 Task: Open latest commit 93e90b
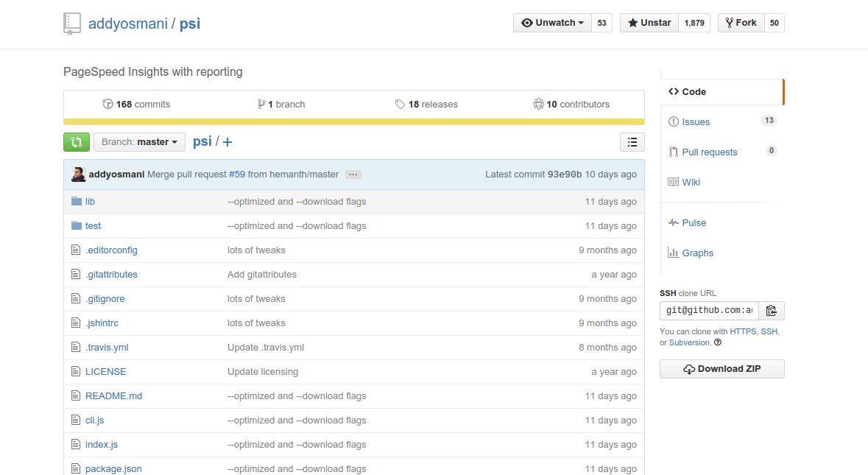click(565, 175)
